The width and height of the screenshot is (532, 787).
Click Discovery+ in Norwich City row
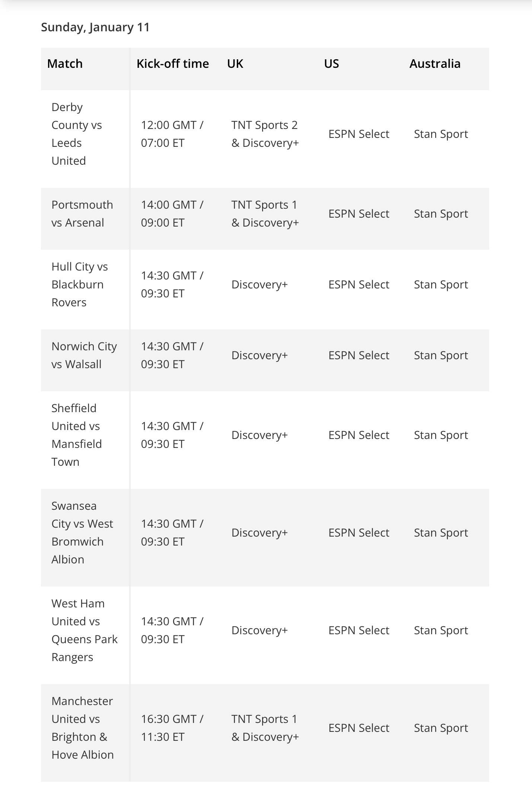[x=259, y=355]
